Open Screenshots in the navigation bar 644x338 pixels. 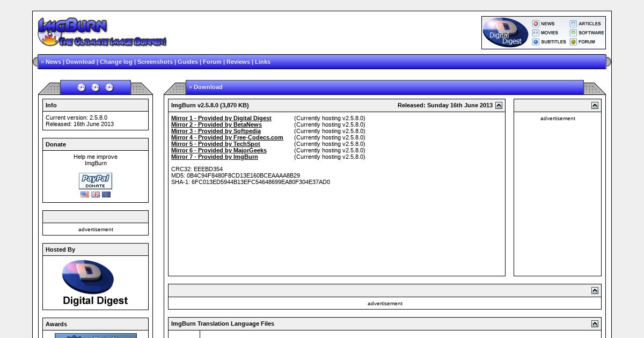click(155, 62)
